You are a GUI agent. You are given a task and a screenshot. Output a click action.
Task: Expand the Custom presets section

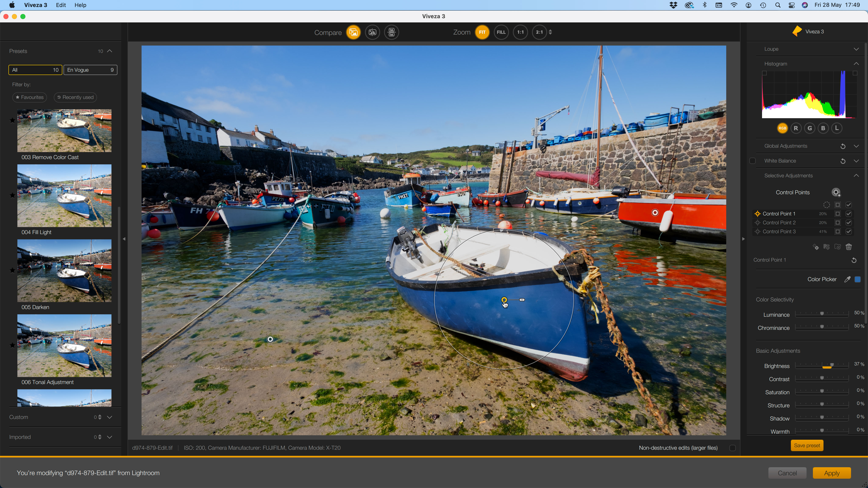tap(110, 417)
